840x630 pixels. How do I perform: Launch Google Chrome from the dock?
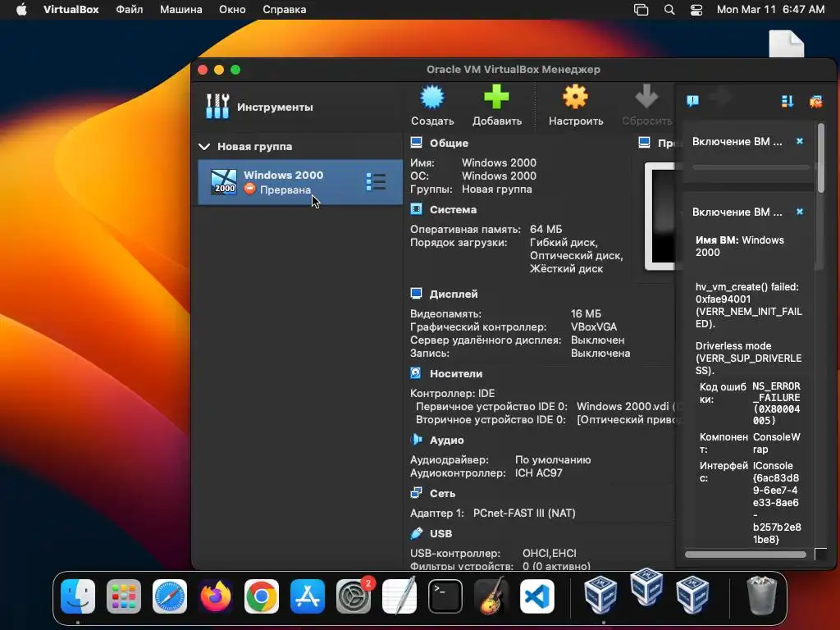(x=262, y=596)
